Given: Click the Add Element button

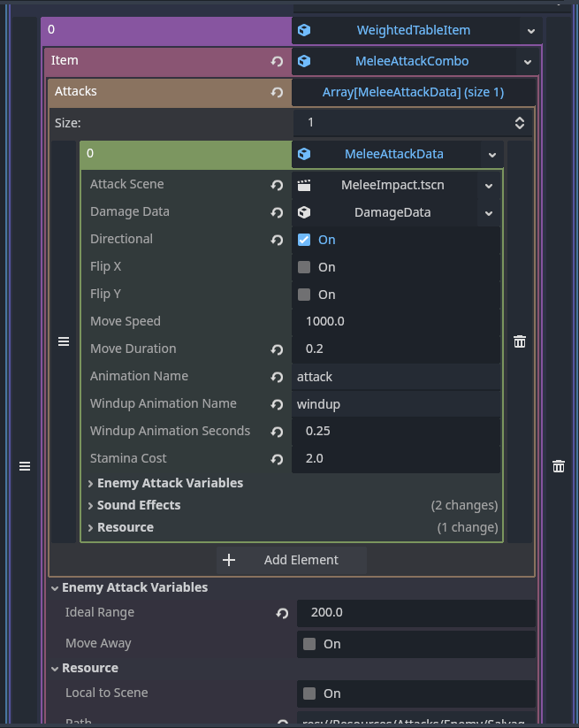Looking at the screenshot, I should point(291,560).
